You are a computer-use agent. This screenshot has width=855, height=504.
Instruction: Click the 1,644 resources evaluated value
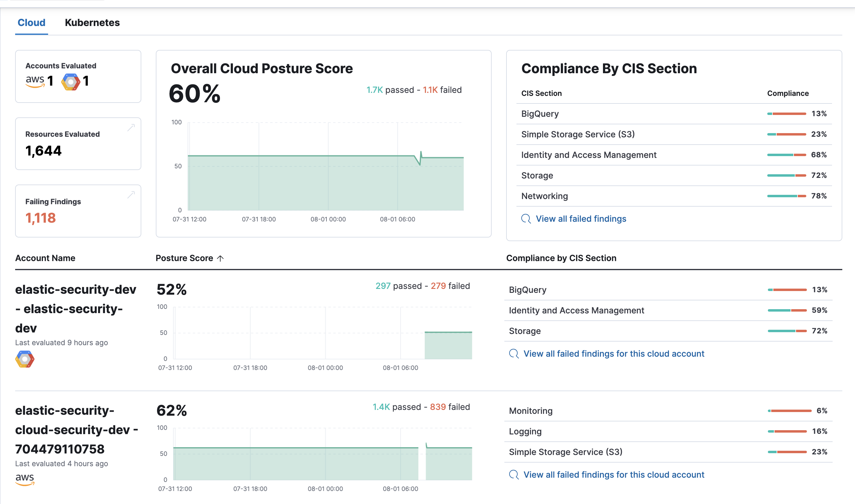pyautogui.click(x=44, y=151)
